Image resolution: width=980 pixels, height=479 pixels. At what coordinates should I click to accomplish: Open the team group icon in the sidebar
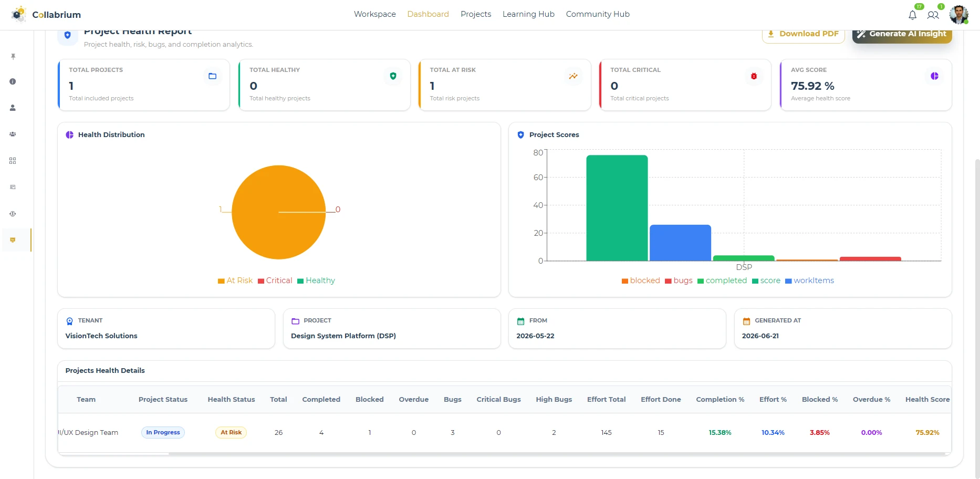click(13, 134)
